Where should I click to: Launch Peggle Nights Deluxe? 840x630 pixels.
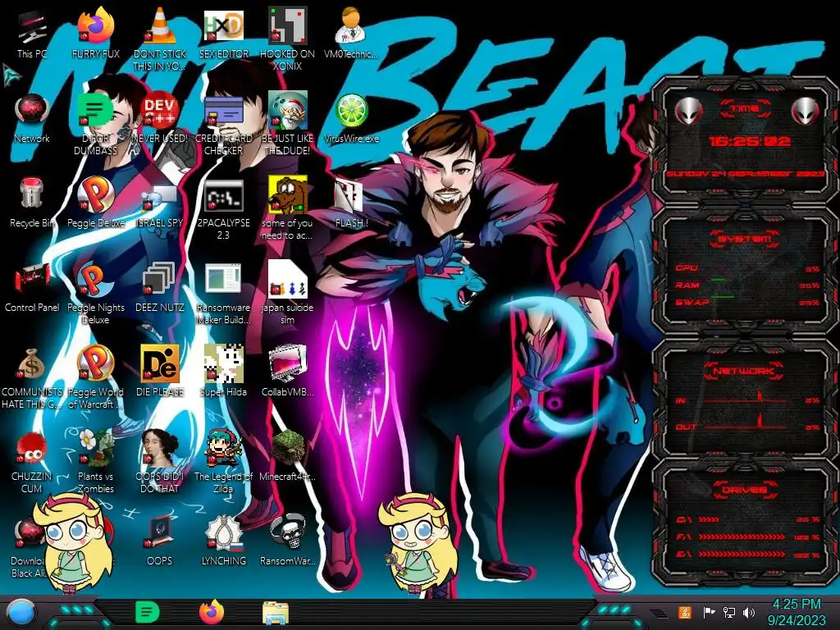coord(96,294)
